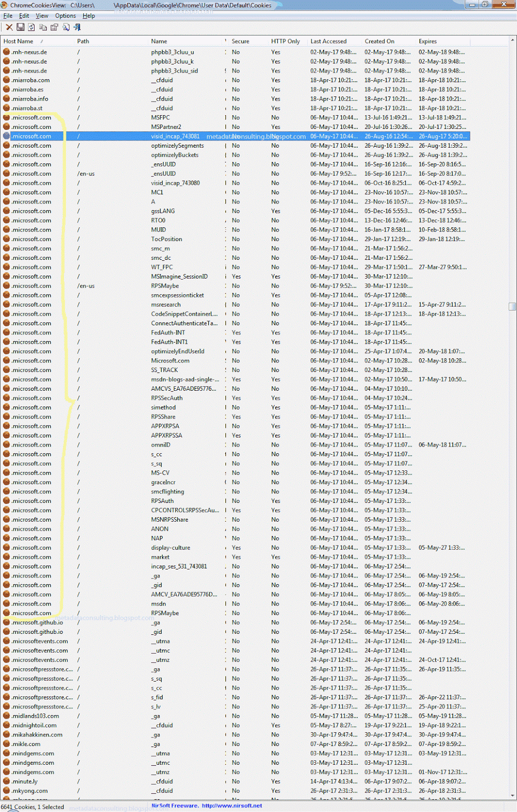The image size is (517, 812).
Task: Click the Find magnifier toolbar icon
Action: [66, 27]
